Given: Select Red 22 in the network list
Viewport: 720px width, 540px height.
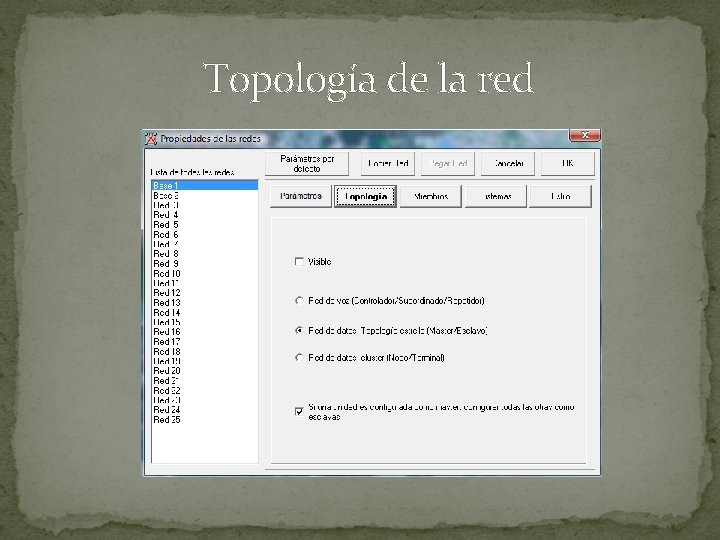Looking at the screenshot, I should 205,391.
